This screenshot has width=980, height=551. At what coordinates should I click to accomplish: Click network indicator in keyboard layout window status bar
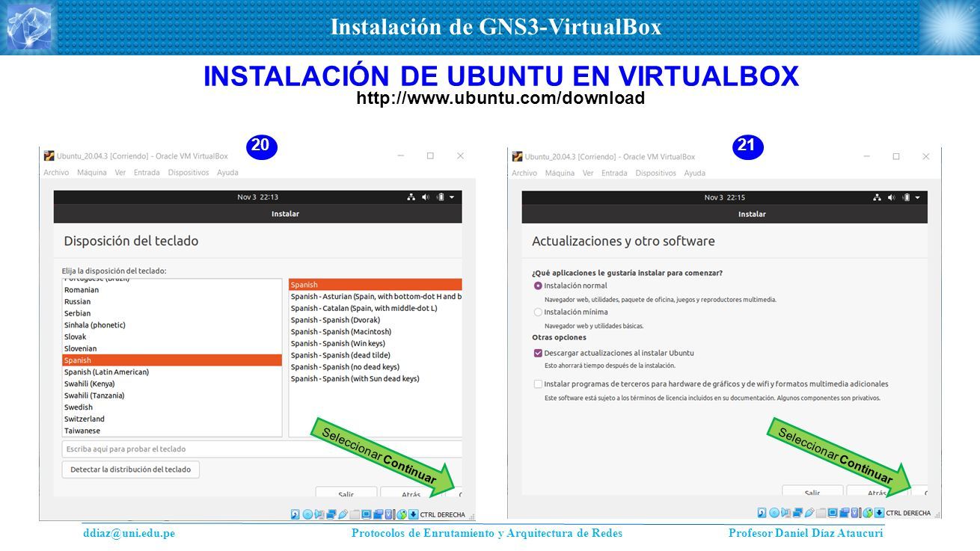click(x=331, y=514)
